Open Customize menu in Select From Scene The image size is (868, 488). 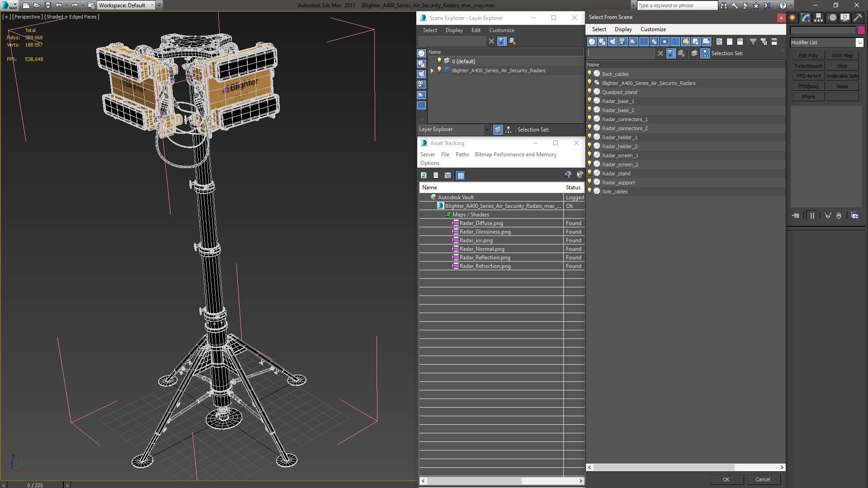(653, 29)
